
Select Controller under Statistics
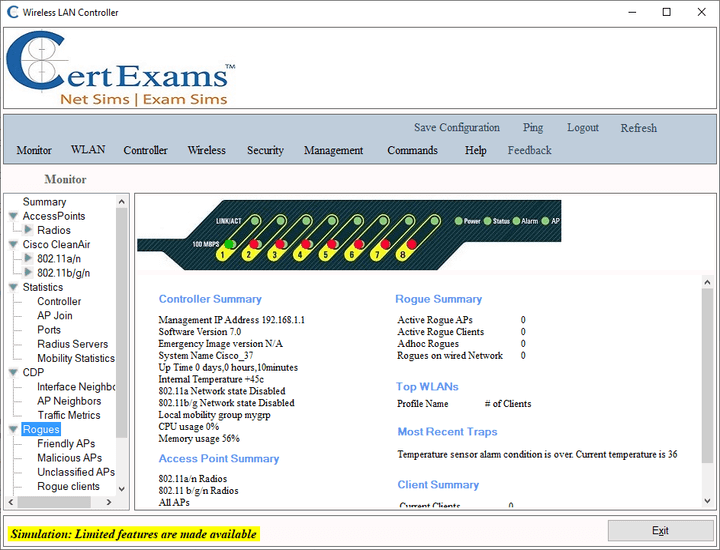59,301
